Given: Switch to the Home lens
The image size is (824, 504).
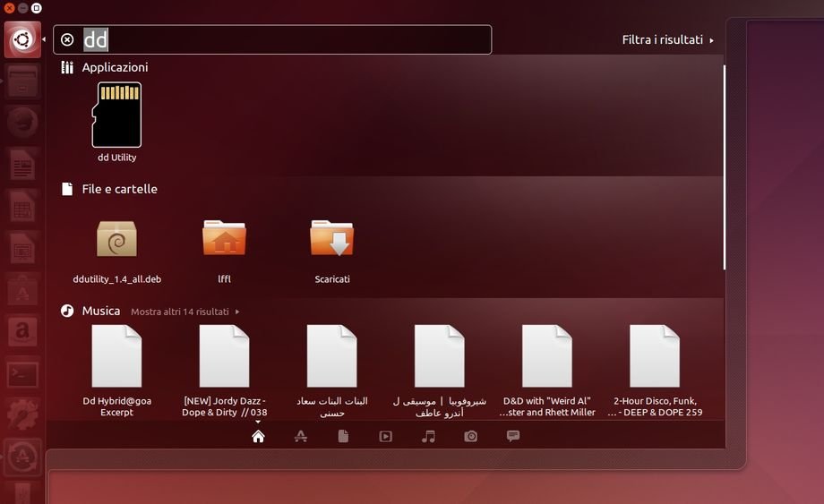Looking at the screenshot, I should [x=258, y=436].
